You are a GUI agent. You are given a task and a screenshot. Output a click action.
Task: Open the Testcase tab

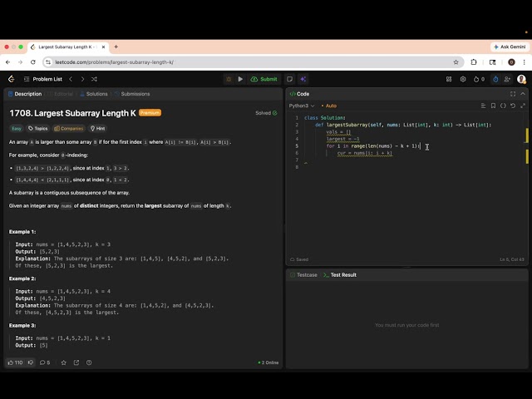tap(303, 275)
